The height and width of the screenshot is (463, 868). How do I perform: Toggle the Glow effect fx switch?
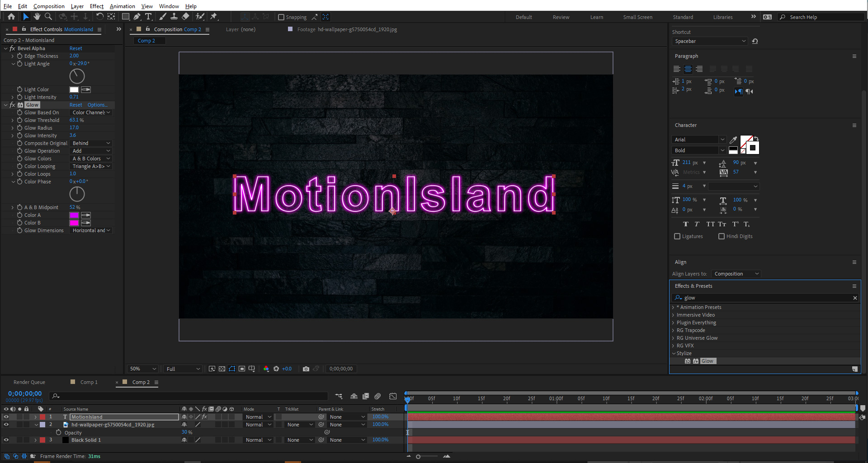pyautogui.click(x=12, y=105)
